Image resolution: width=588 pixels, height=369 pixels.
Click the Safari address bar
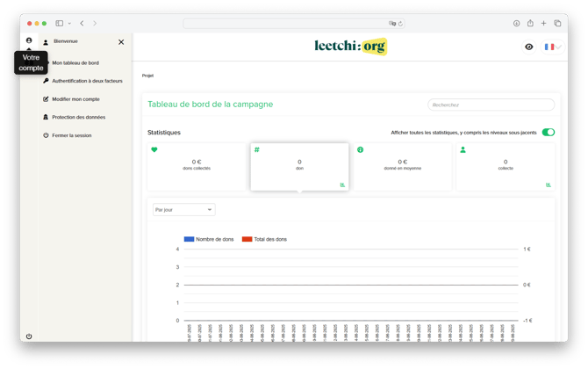[x=294, y=23]
